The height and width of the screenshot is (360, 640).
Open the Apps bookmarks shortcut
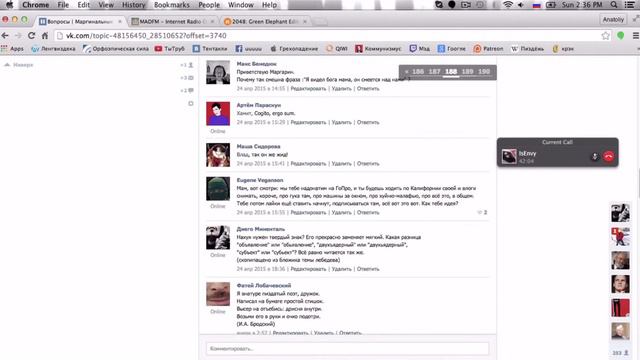(12, 49)
